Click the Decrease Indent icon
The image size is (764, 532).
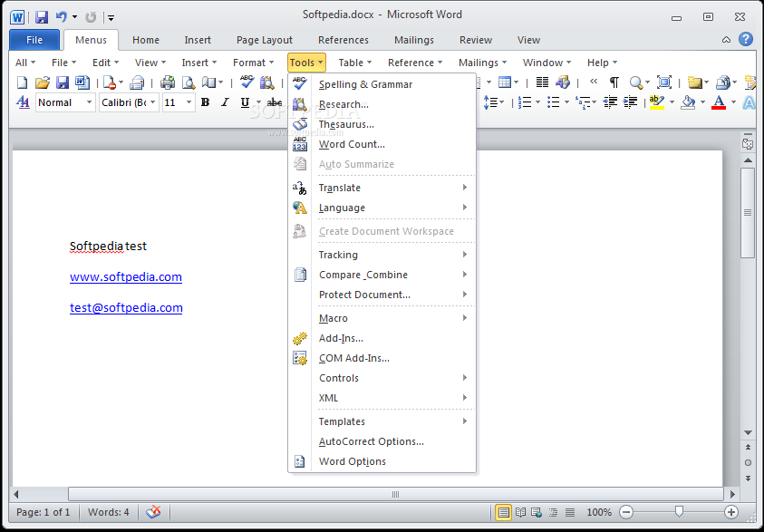(610, 102)
